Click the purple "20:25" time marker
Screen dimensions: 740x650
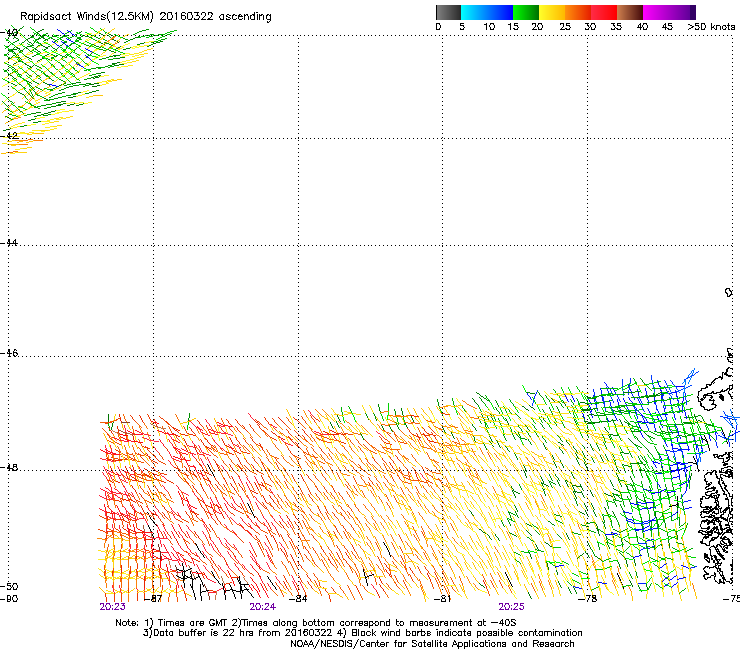click(511, 607)
